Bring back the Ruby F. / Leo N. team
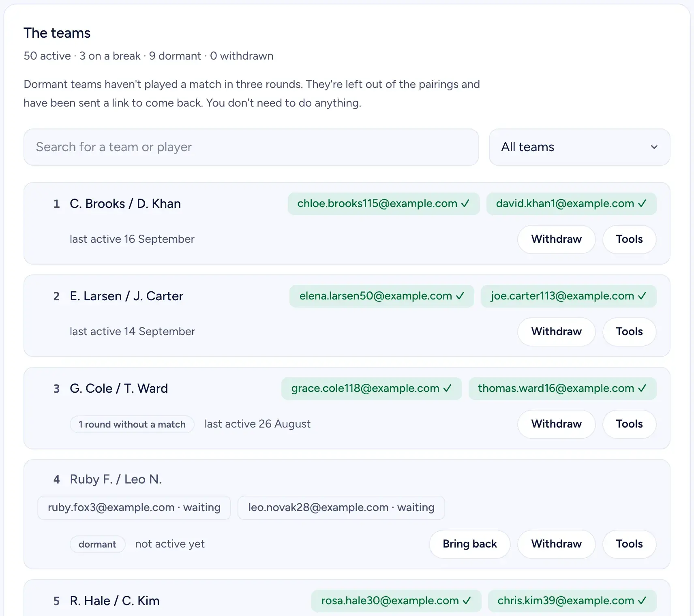 point(470,544)
